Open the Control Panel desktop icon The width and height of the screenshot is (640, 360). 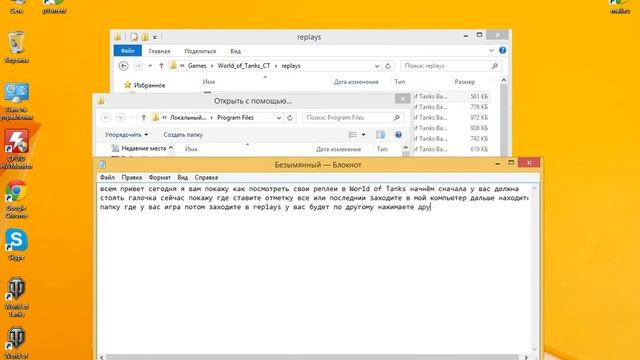[x=16, y=101]
